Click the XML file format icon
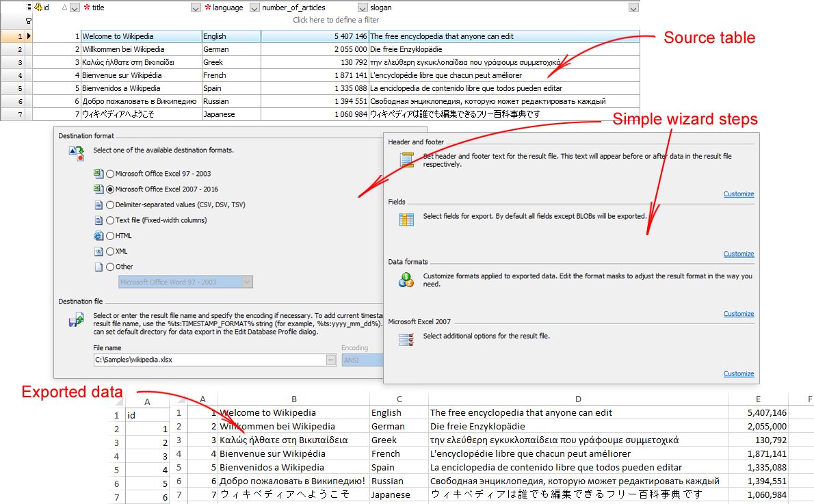814x504 pixels. [98, 251]
